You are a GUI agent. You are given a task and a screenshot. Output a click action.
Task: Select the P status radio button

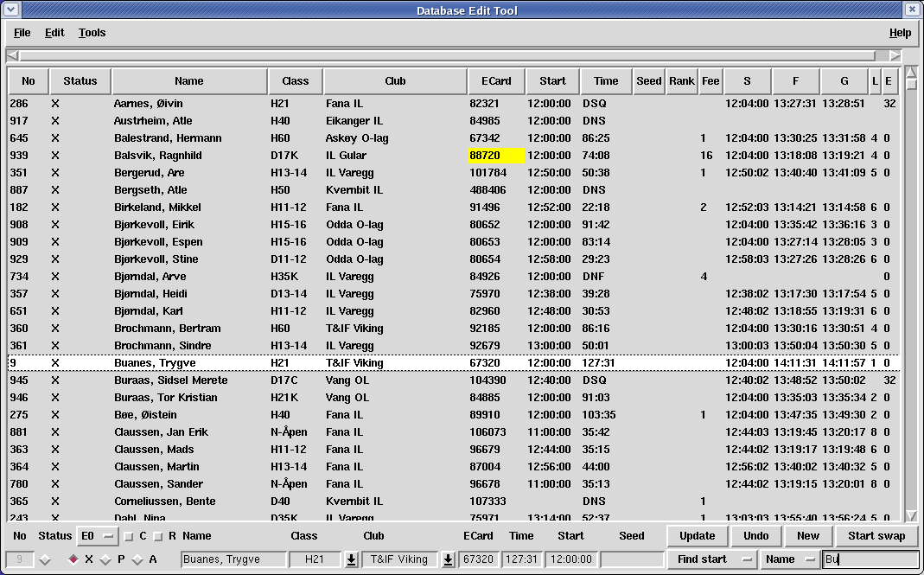pos(105,559)
